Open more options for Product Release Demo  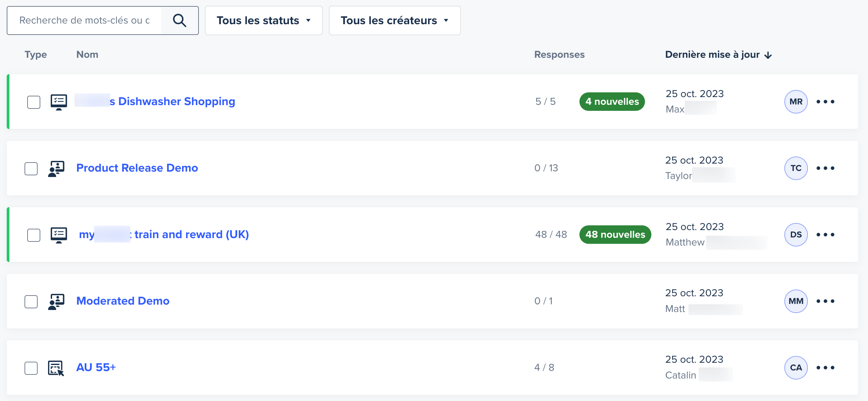(x=825, y=168)
